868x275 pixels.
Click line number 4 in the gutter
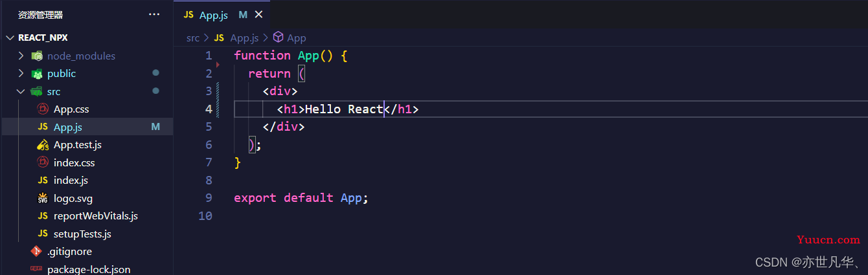pyautogui.click(x=209, y=109)
